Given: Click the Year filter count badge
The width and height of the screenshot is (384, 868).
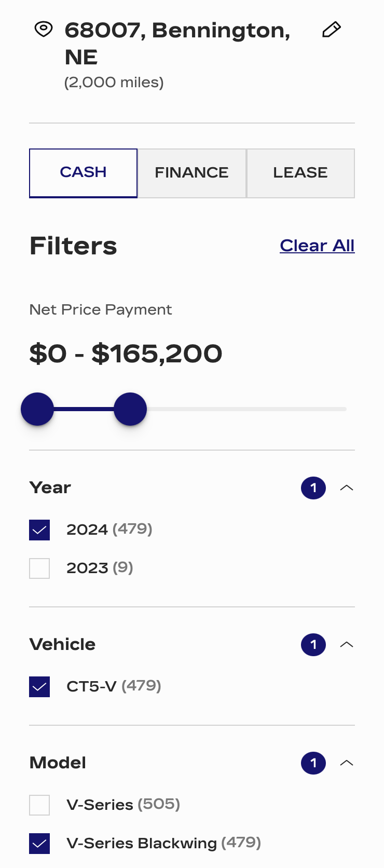Looking at the screenshot, I should pos(313,488).
